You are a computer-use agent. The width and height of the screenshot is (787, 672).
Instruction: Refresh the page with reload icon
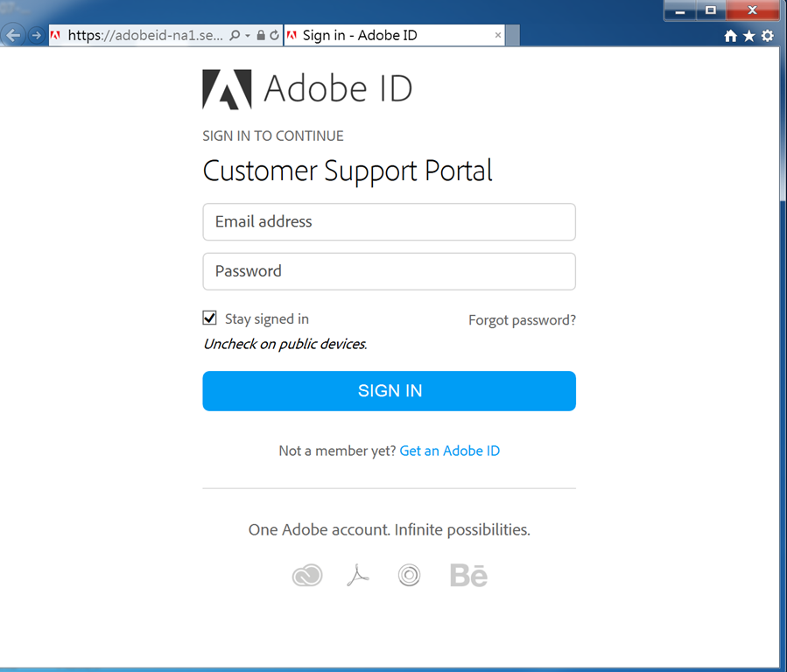274,35
